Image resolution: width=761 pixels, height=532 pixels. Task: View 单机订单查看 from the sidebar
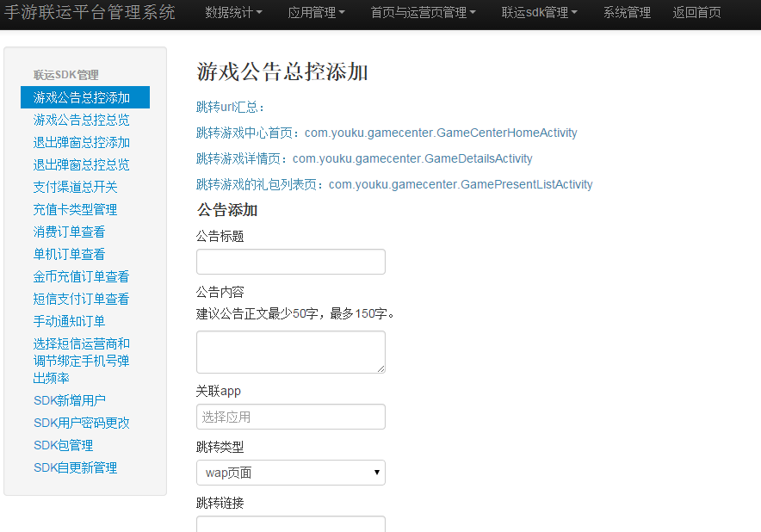coord(69,254)
